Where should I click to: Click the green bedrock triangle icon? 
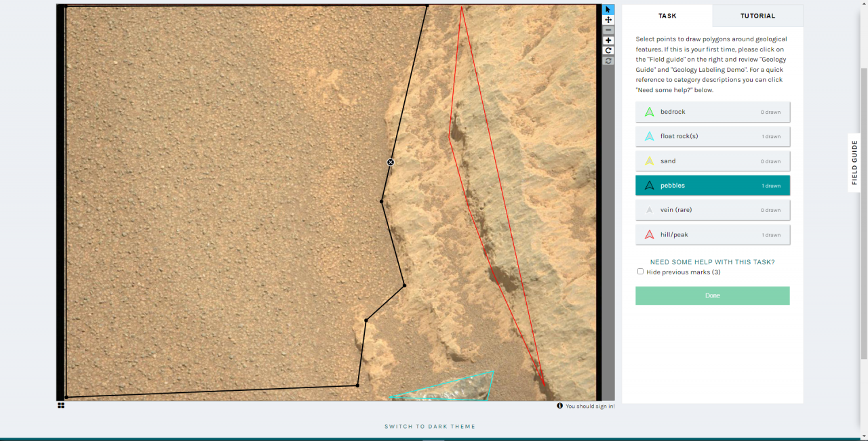(649, 112)
